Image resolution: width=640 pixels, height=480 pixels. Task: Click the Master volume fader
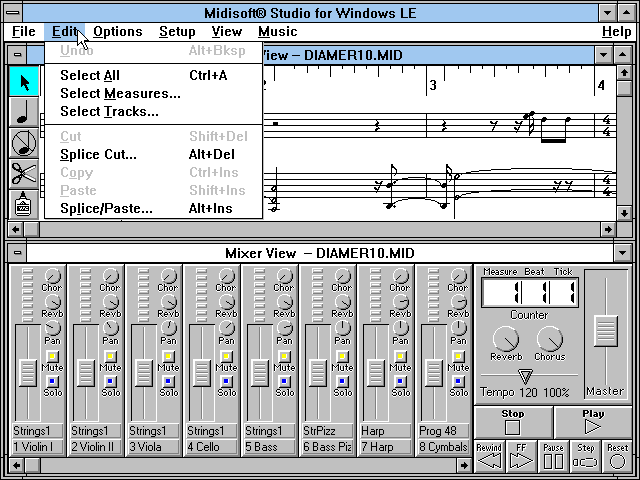coord(606,331)
